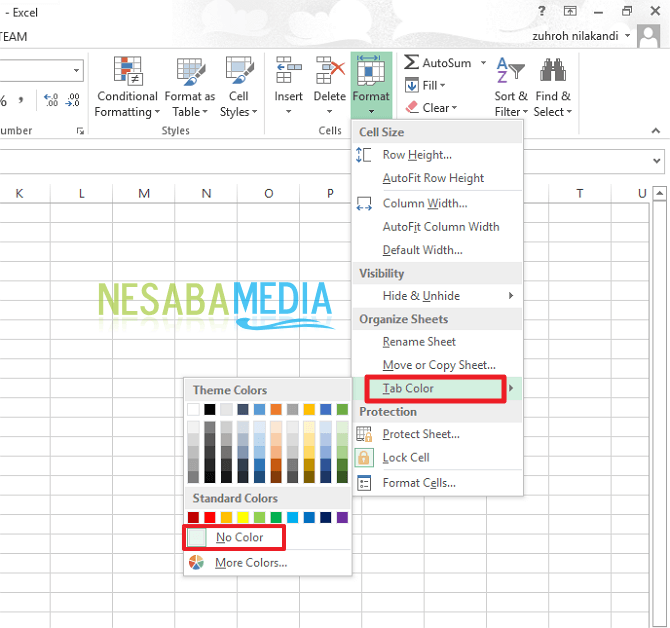Select Default Width... option

(x=438, y=250)
